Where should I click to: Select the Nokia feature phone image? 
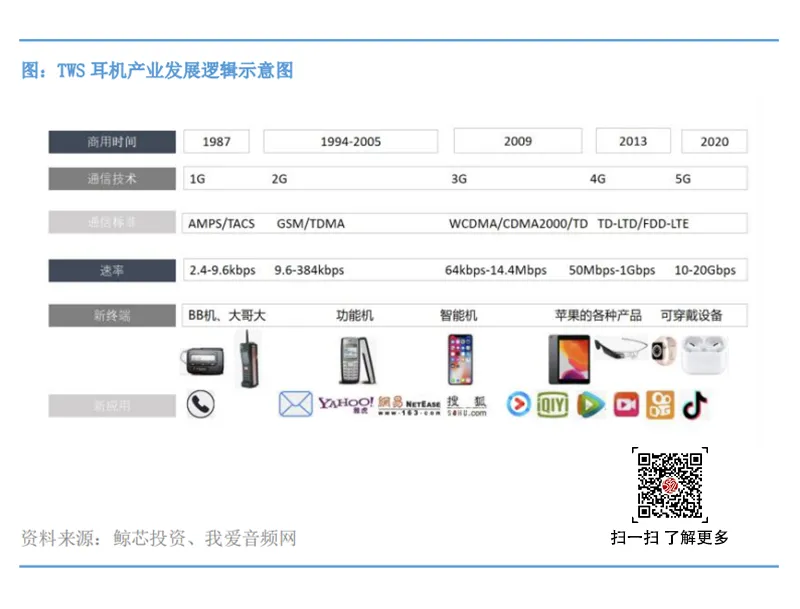click(357, 360)
